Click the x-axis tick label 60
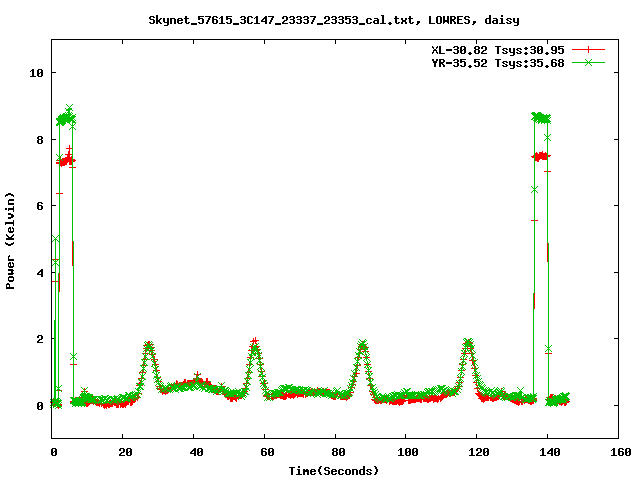The width and height of the screenshot is (640, 480). [x=267, y=452]
